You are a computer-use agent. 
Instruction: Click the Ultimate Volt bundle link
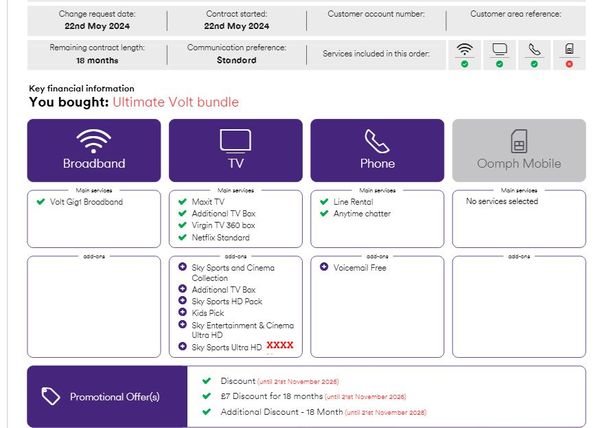pyautogui.click(x=175, y=102)
